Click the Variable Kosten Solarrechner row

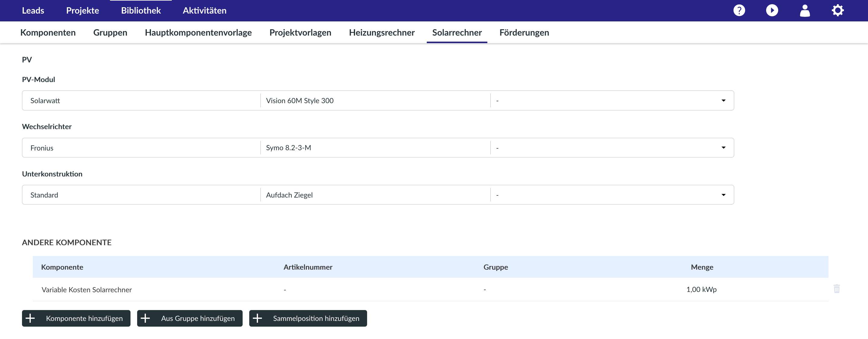(x=86, y=290)
